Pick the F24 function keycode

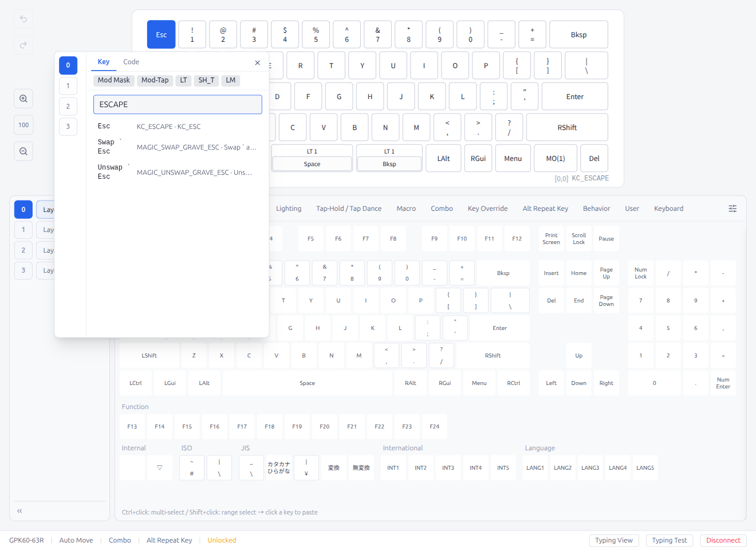[435, 427]
